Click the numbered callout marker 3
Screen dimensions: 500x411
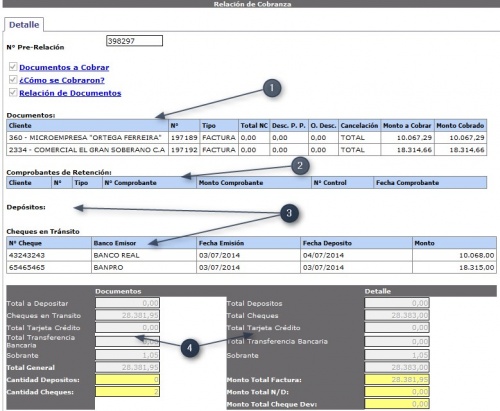289,213
